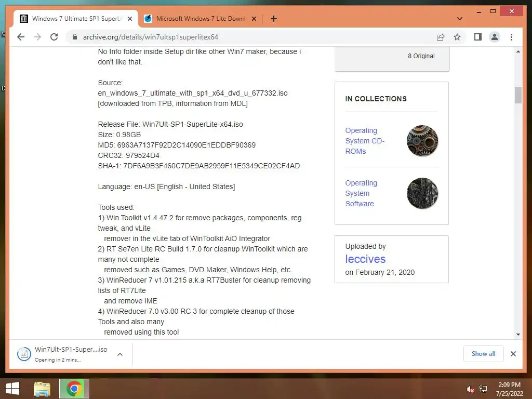Close the Microsoft Windows 7 Lite Download tab
The width and height of the screenshot is (532, 399).
click(x=254, y=19)
